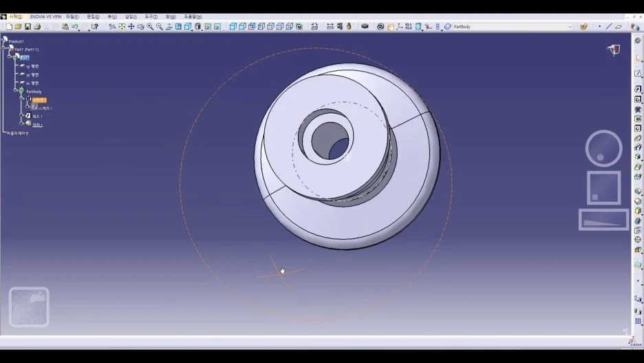The width and height of the screenshot is (644, 363).
Task: Select the 어플리케이션 tree entry
Action: pyautogui.click(x=17, y=134)
